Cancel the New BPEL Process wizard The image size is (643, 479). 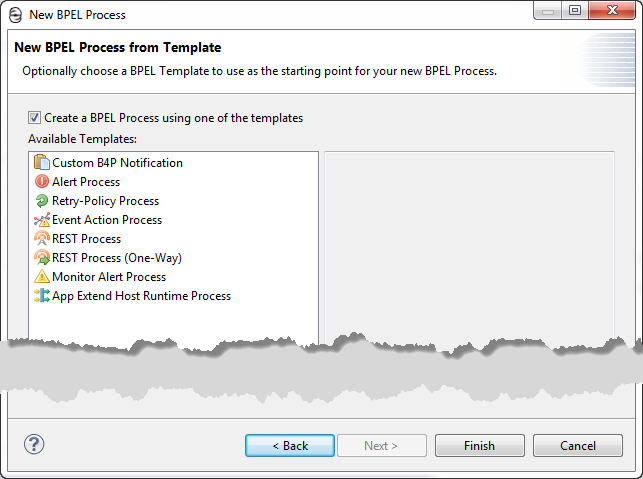tap(578, 445)
